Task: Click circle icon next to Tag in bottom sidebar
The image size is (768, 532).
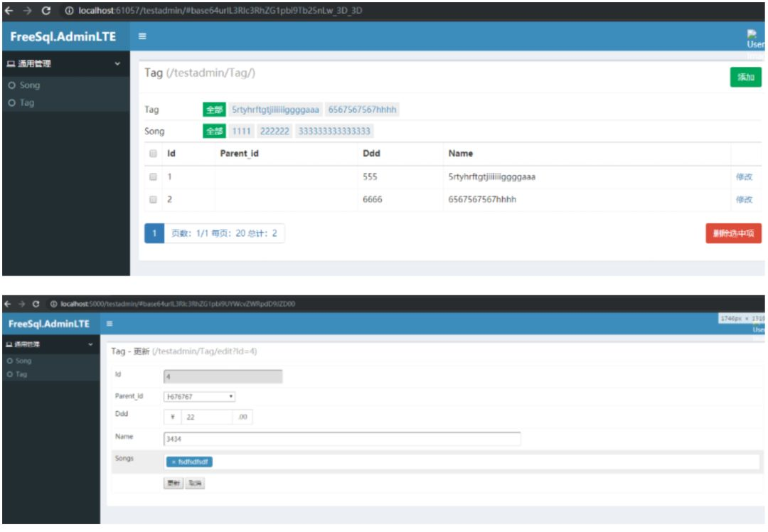Action: [10, 374]
